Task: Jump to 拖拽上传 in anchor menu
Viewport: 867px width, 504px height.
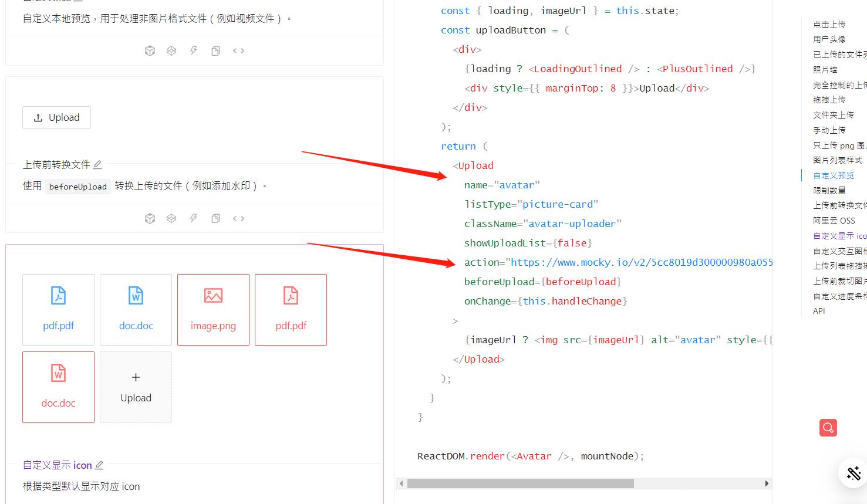Action: (829, 100)
